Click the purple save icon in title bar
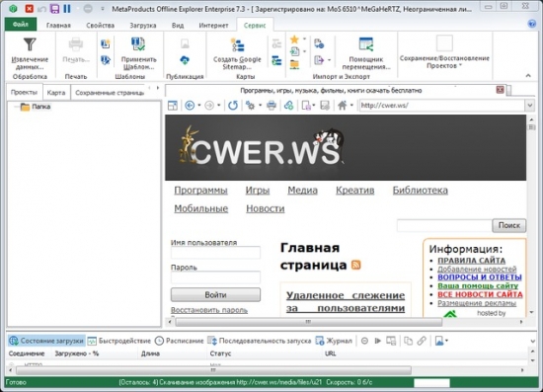543x392 pixels. click(54, 8)
